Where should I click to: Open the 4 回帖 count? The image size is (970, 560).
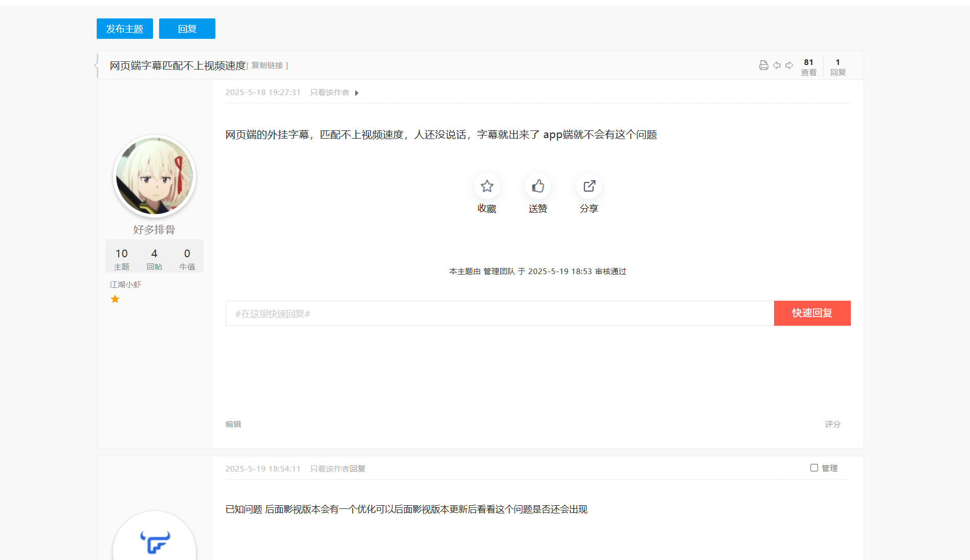[155, 259]
